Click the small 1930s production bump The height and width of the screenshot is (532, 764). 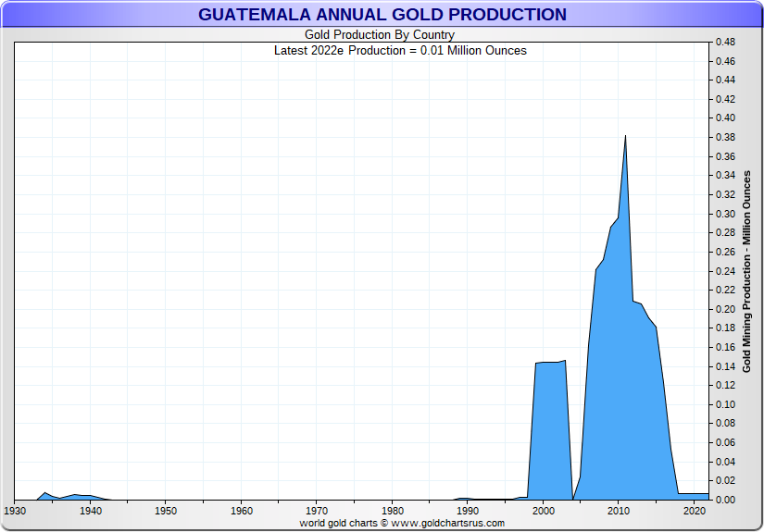44,495
